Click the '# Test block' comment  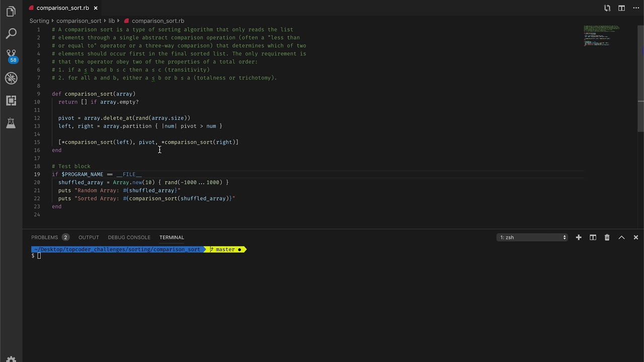tap(71, 166)
